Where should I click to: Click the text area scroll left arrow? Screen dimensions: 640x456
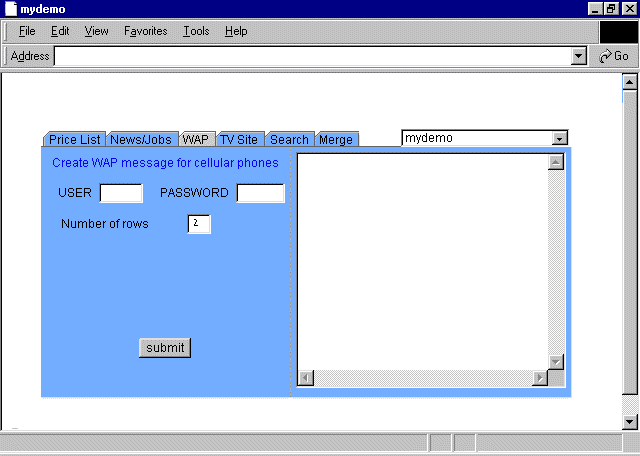(x=306, y=377)
